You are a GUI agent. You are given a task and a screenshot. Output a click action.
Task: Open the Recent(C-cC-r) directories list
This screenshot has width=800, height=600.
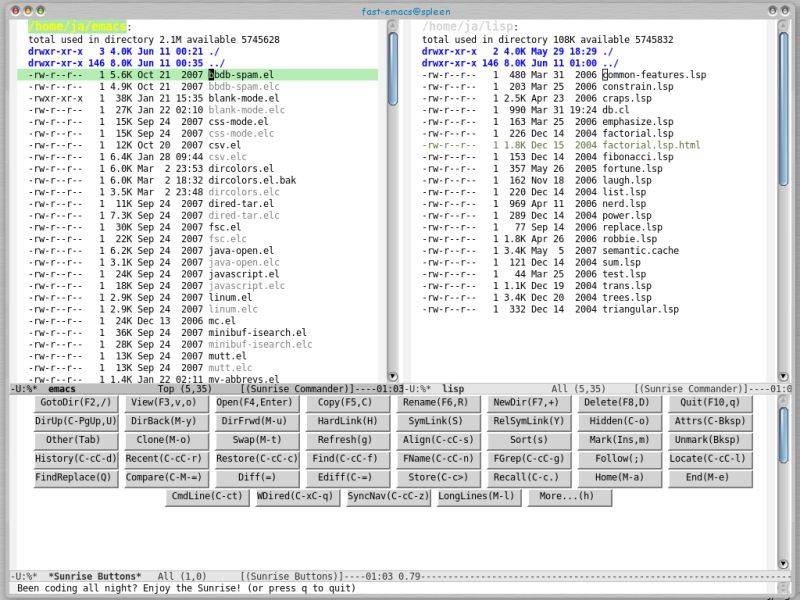166,459
